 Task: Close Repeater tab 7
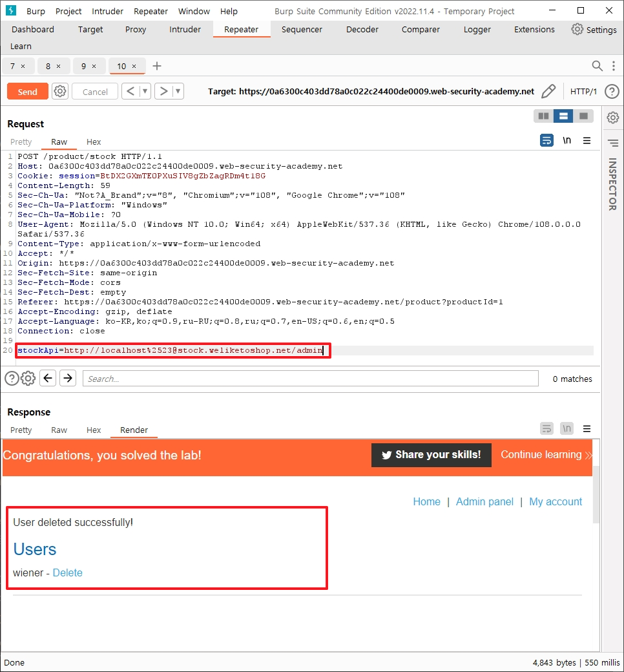click(23, 66)
